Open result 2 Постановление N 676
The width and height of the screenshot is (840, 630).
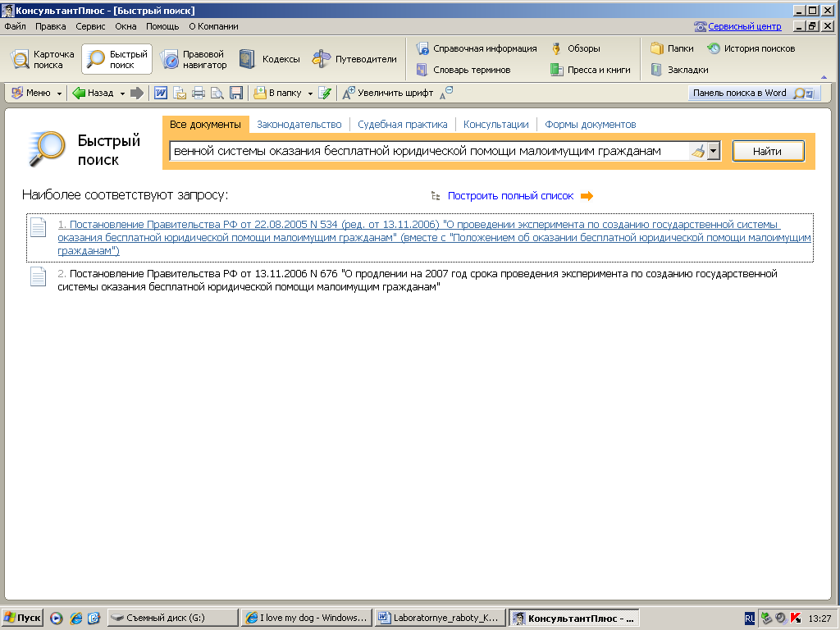[x=418, y=281]
